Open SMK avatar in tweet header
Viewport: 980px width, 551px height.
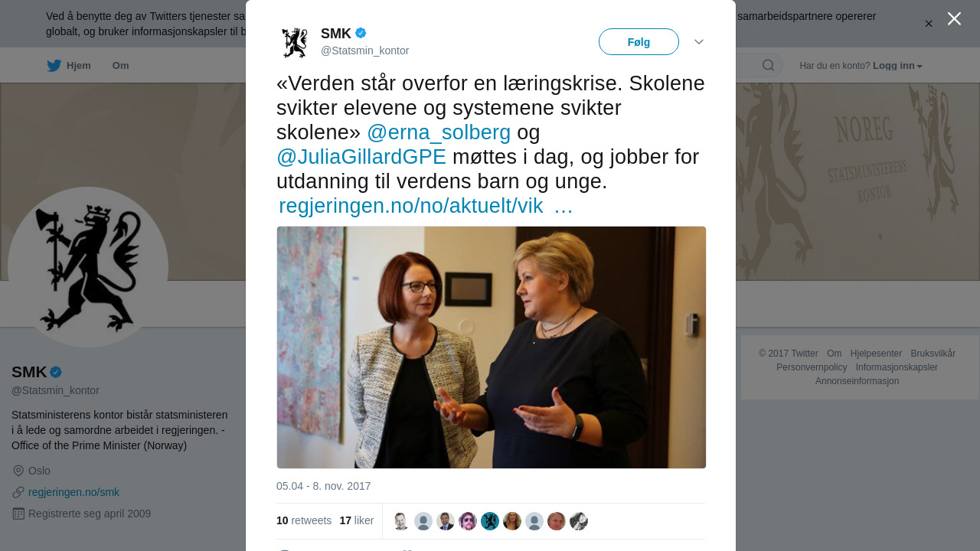[x=295, y=42]
